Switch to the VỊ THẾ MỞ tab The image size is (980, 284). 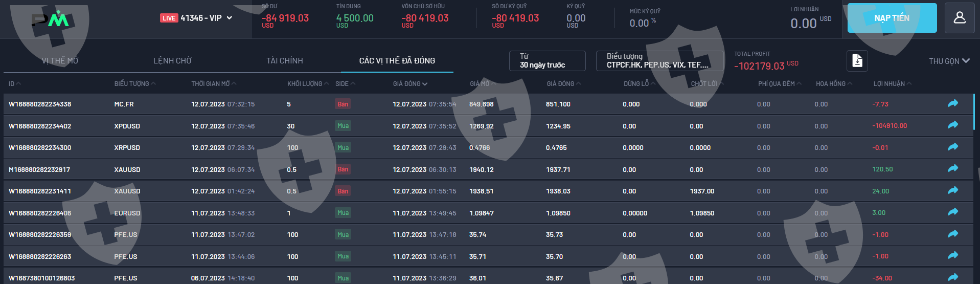point(60,61)
